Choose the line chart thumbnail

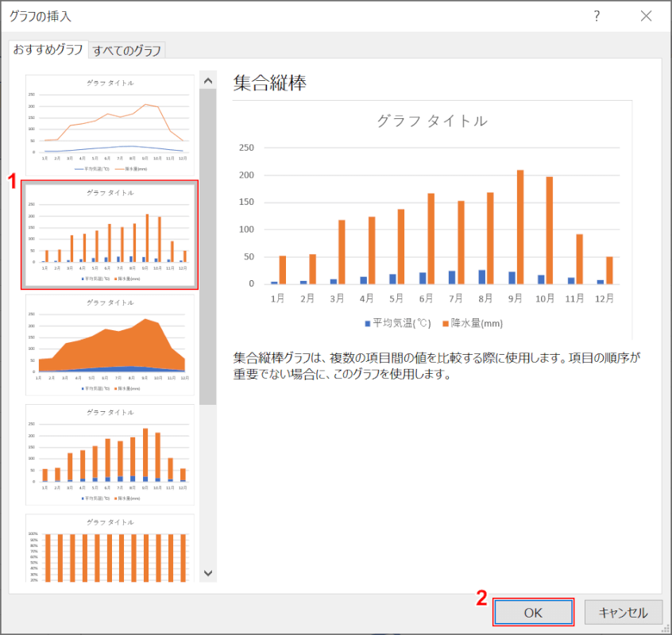110,124
